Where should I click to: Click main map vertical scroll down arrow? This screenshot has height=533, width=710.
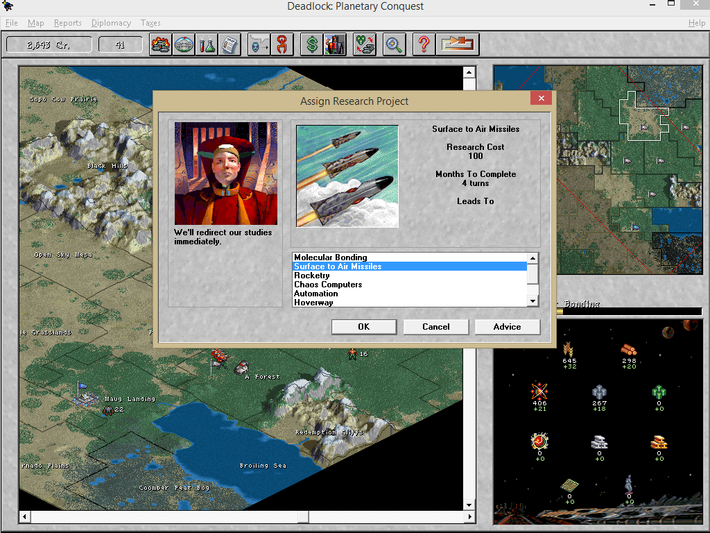(x=469, y=504)
